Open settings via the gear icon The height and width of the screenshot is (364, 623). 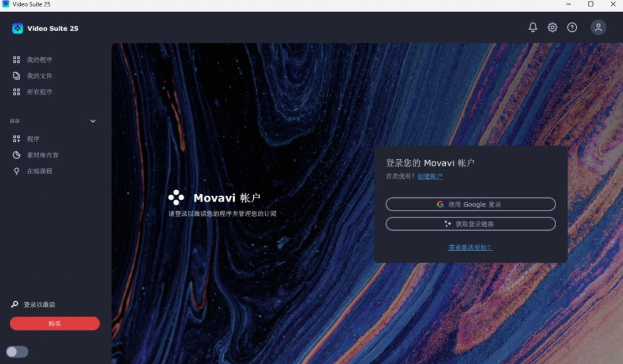click(552, 28)
